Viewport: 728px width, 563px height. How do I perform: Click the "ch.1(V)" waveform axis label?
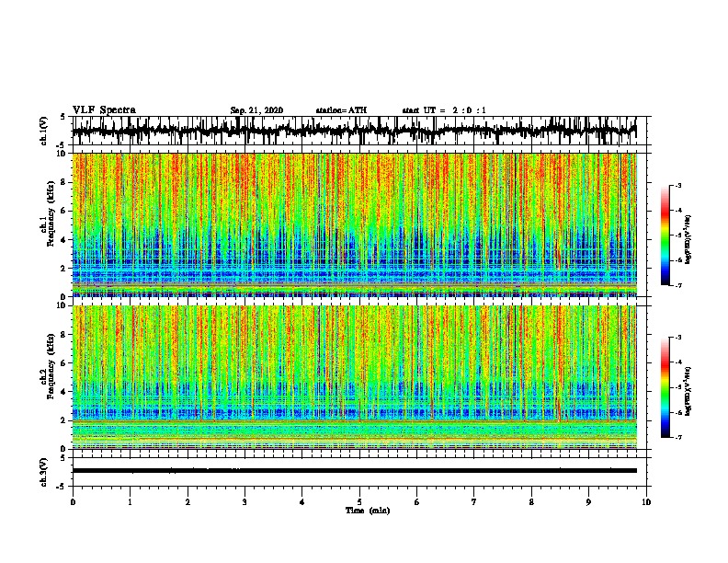pyautogui.click(x=44, y=131)
